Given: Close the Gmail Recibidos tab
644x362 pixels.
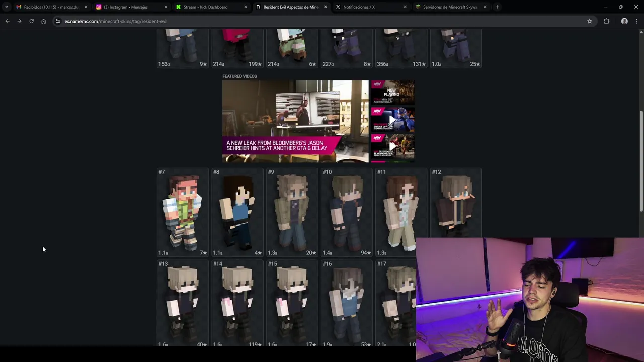Looking at the screenshot, I should point(86,7).
